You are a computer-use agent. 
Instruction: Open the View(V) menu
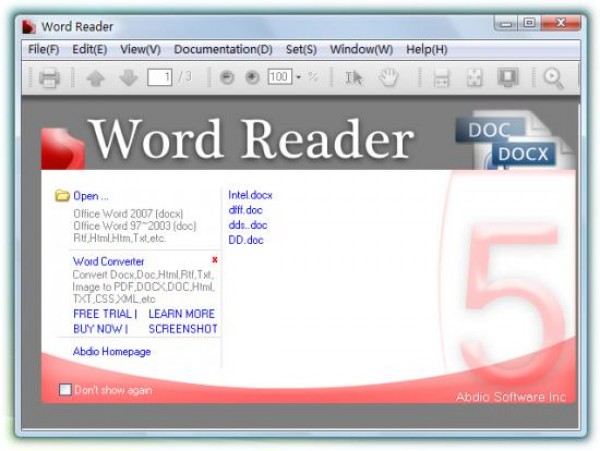tap(140, 49)
